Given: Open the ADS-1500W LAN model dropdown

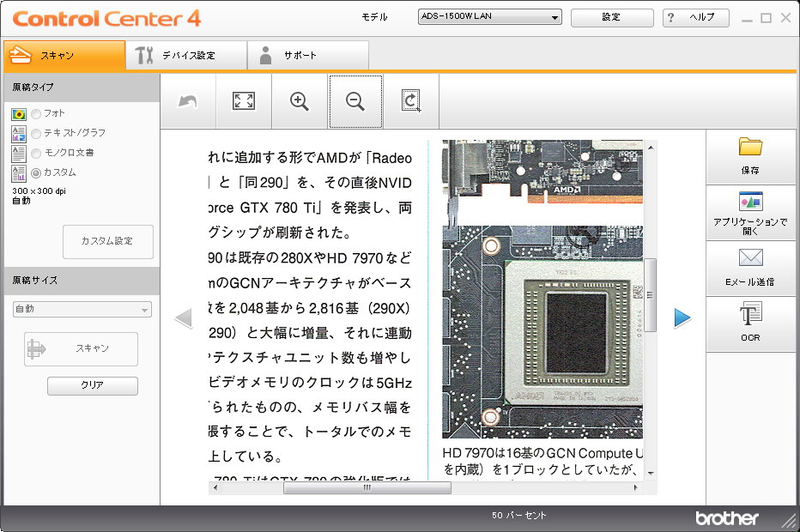Looking at the screenshot, I should click(x=488, y=15).
